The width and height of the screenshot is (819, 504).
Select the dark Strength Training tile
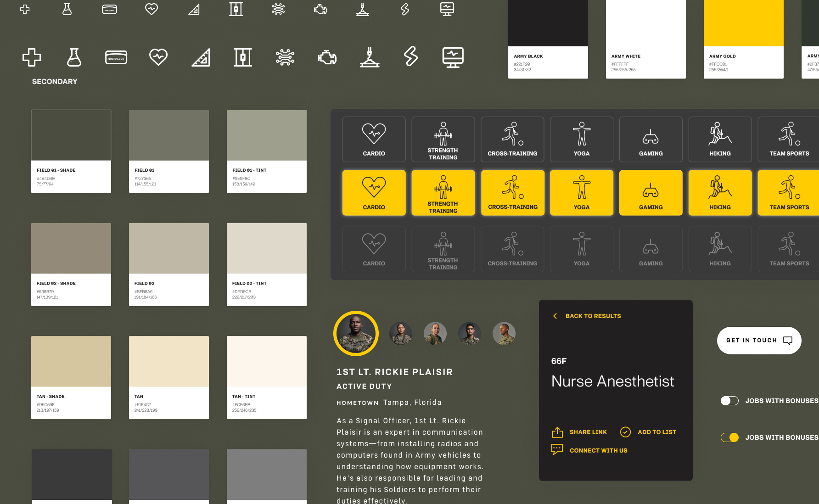[x=443, y=140]
